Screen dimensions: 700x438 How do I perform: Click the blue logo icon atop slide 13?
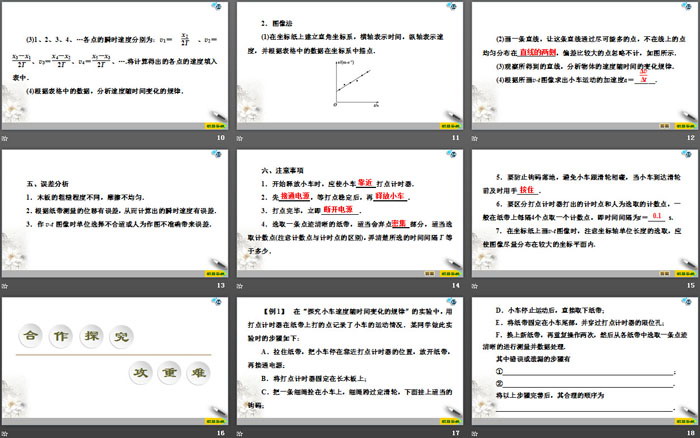pyautogui.click(x=217, y=154)
